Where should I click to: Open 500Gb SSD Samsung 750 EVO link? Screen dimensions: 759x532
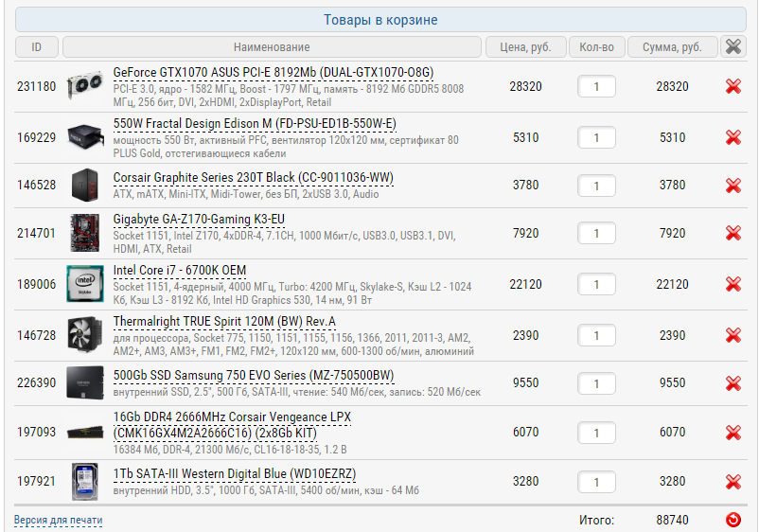coord(254,376)
